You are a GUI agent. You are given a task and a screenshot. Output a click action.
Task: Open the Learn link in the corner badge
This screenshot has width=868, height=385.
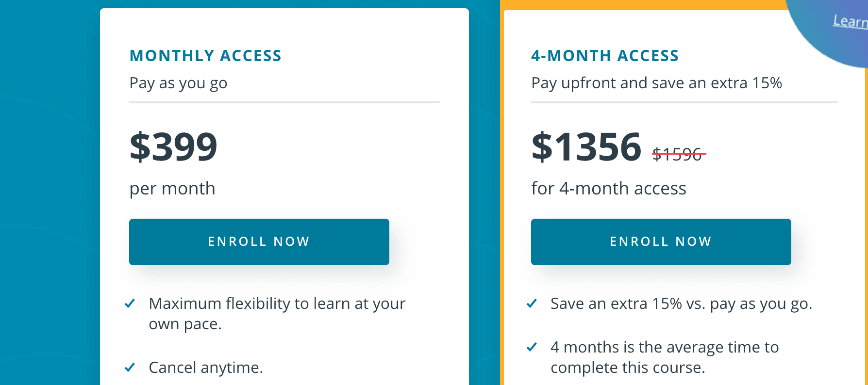point(850,21)
